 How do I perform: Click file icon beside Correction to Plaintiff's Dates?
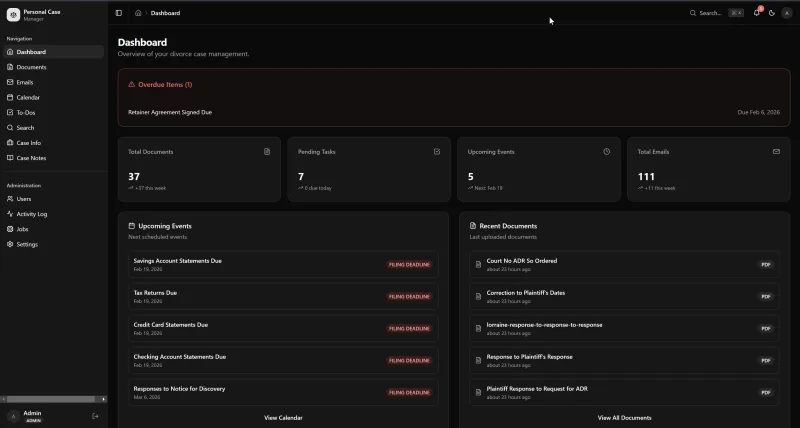pos(479,297)
